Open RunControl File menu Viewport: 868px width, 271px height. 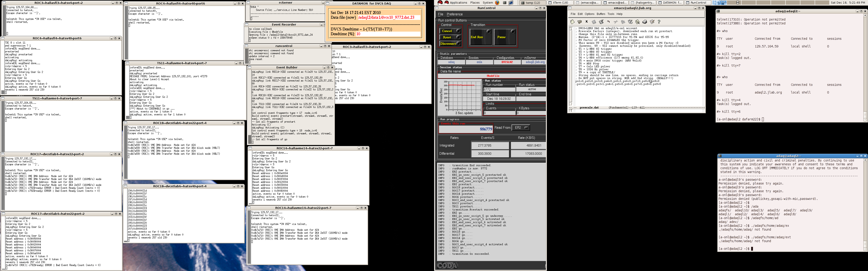[x=440, y=14]
